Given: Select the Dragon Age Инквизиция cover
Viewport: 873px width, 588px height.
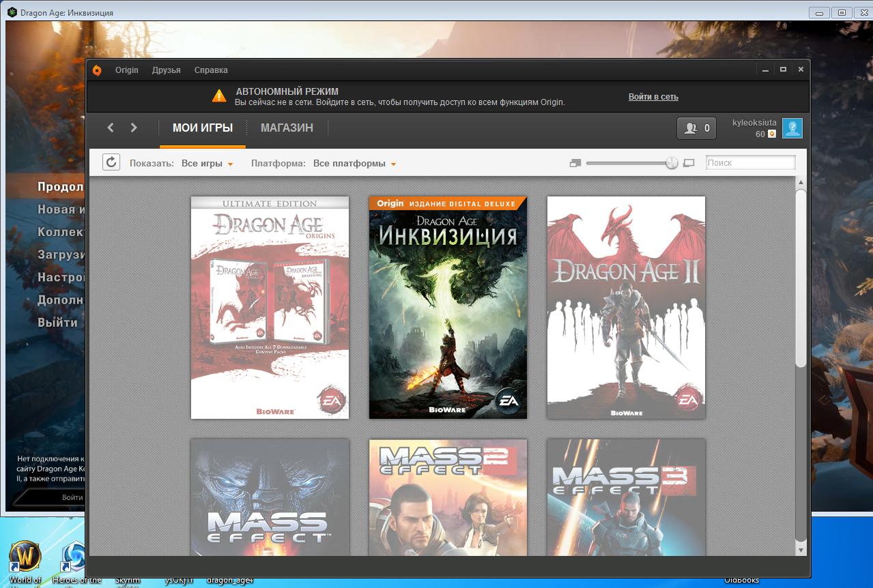Looking at the screenshot, I should pos(448,308).
